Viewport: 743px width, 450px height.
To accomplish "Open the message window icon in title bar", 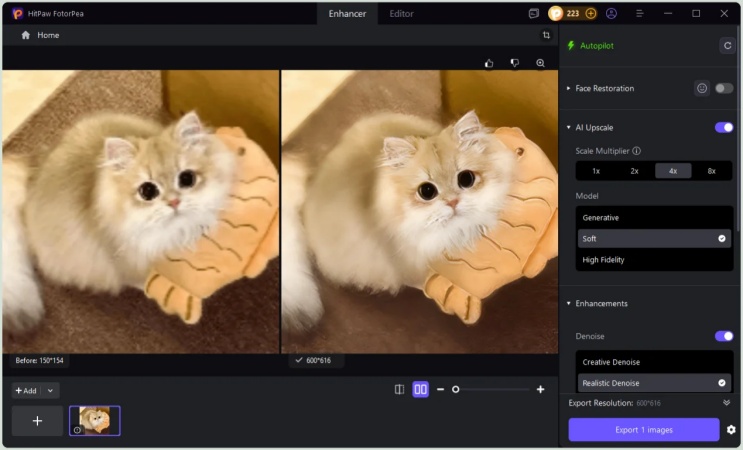I will (x=534, y=14).
